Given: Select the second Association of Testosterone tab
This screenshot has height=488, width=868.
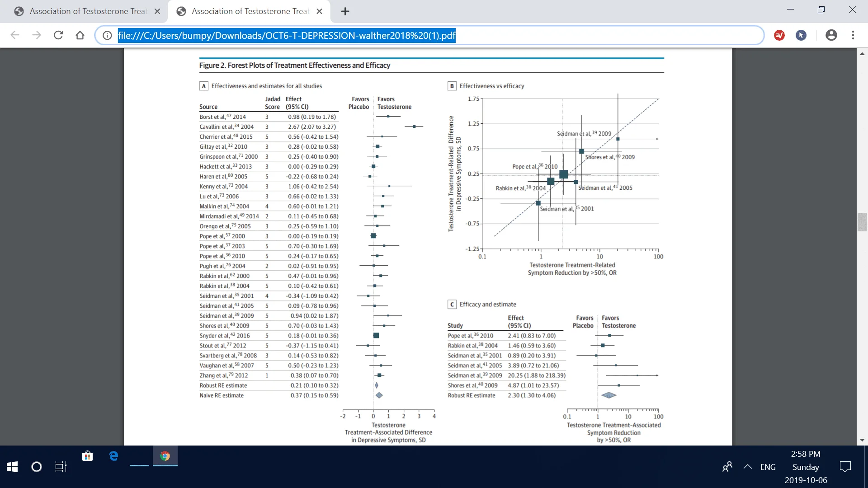Looking at the screenshot, I should tap(249, 11).
